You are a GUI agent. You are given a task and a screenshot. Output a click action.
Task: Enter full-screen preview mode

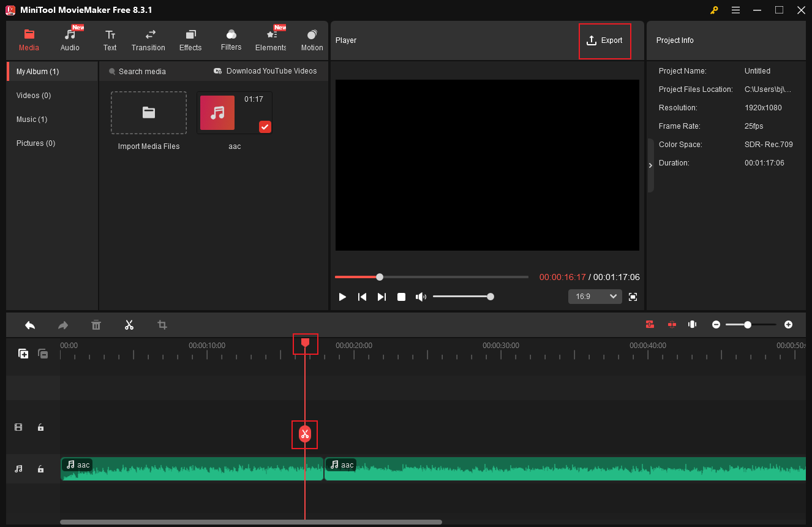click(633, 297)
